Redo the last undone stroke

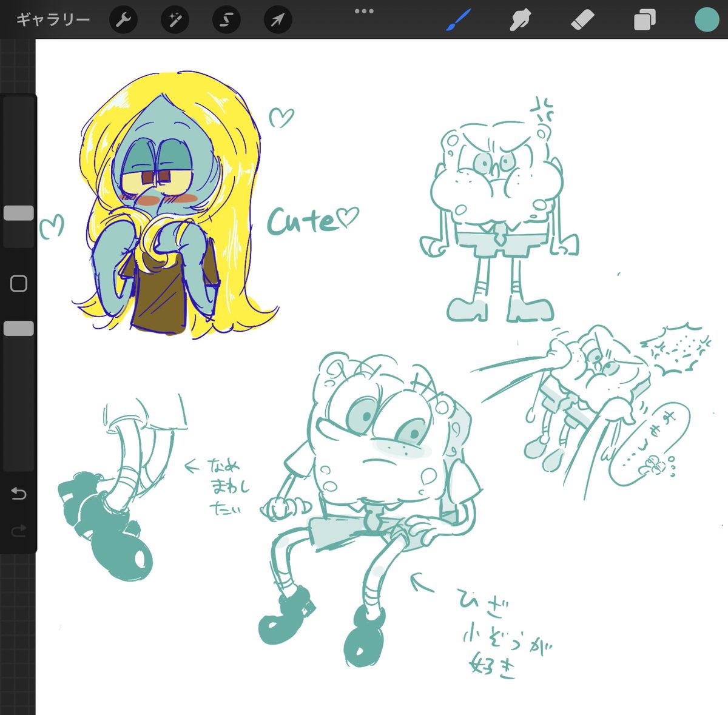[19, 531]
